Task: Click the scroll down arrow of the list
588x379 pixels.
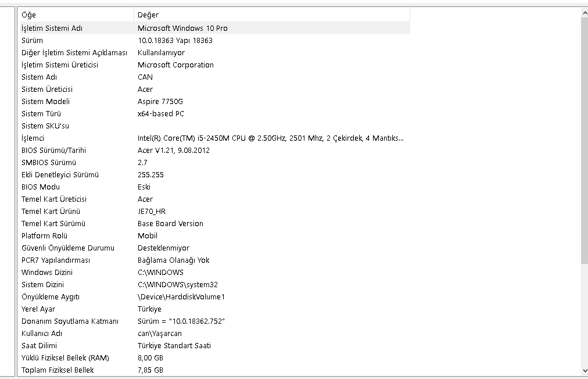Action: pos(584,370)
